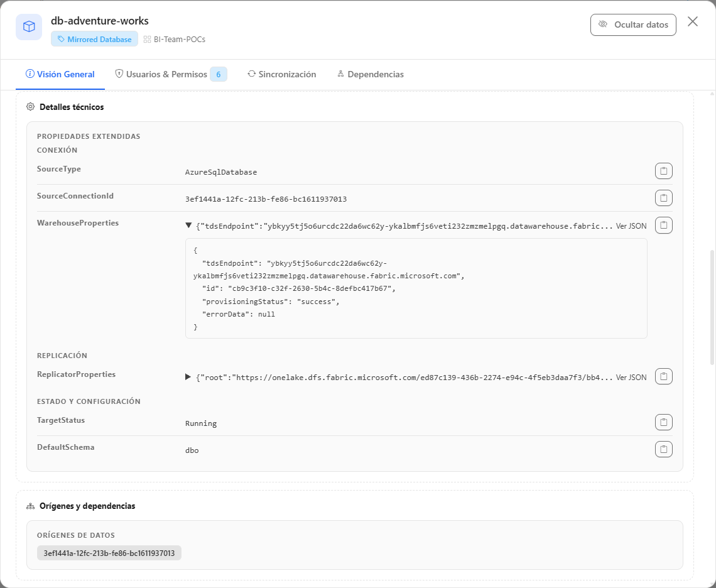Click the hierarchy icon beside Orígenes y dependencias
The height and width of the screenshot is (588, 716).
pyautogui.click(x=31, y=506)
